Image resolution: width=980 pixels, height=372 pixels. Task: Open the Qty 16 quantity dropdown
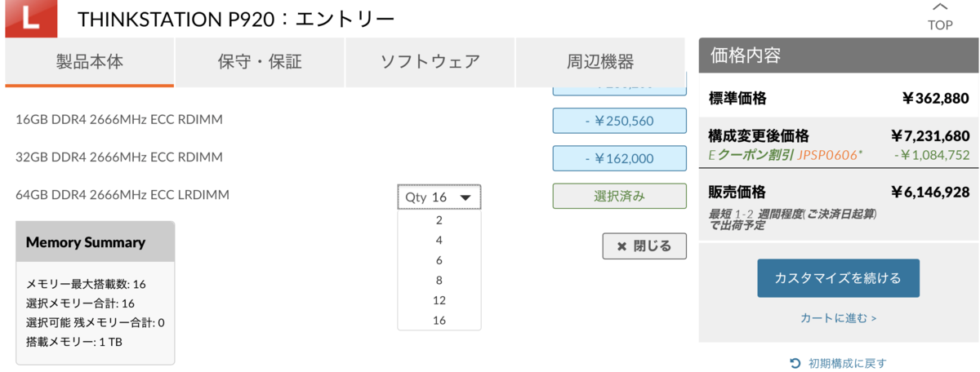pos(439,197)
